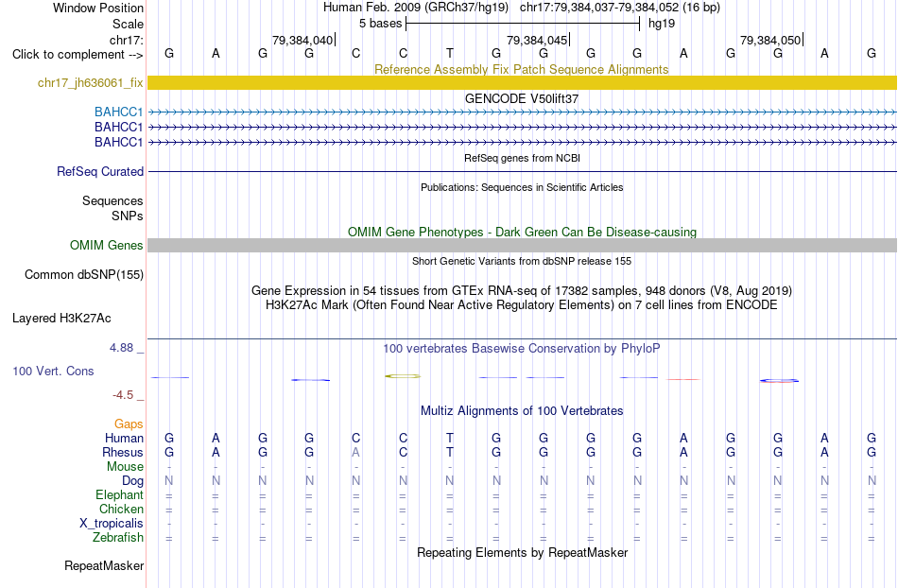This screenshot has width=898, height=588.
Task: Click the Window Position label
Action: point(98,8)
